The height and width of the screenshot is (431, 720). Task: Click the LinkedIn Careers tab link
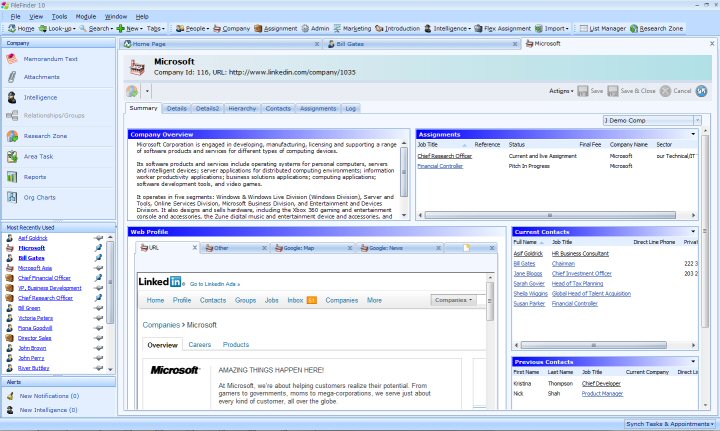point(200,345)
